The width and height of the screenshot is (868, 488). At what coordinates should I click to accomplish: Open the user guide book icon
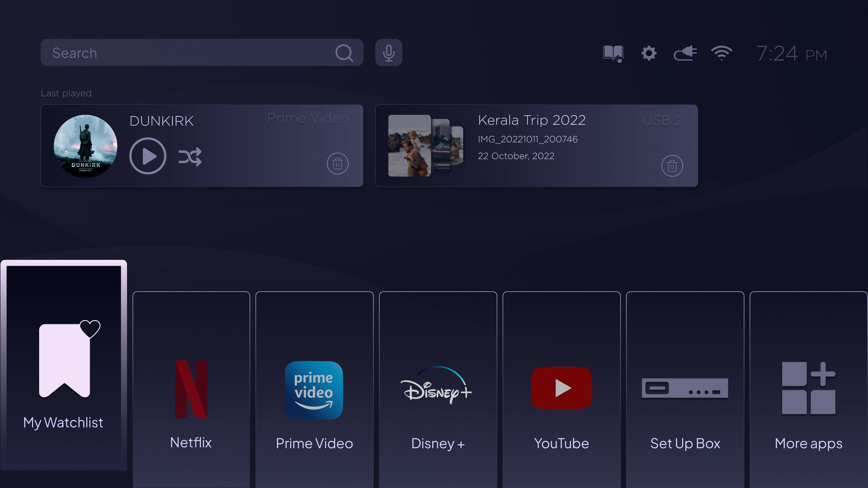613,54
